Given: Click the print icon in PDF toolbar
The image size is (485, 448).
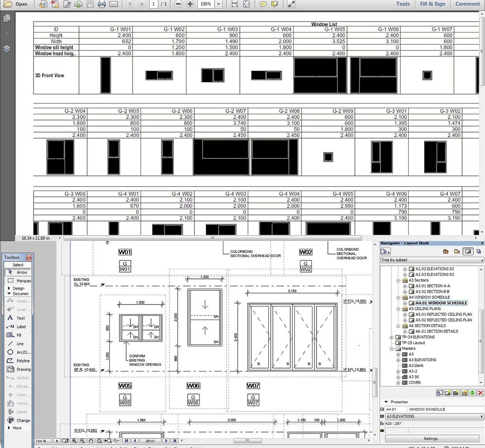Looking at the screenshot, I should [x=101, y=4].
